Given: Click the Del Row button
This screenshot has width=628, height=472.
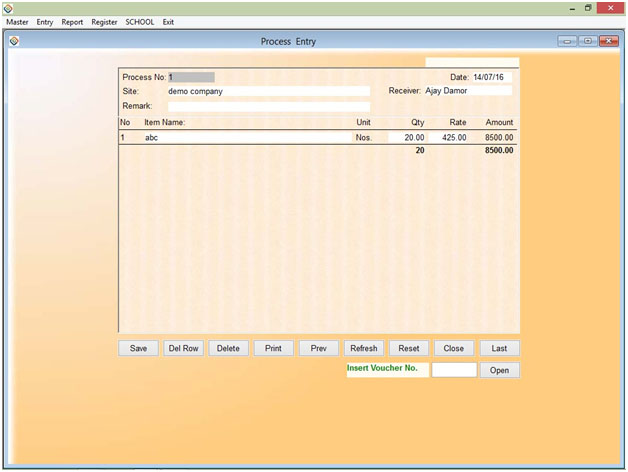Looking at the screenshot, I should 183,349.
